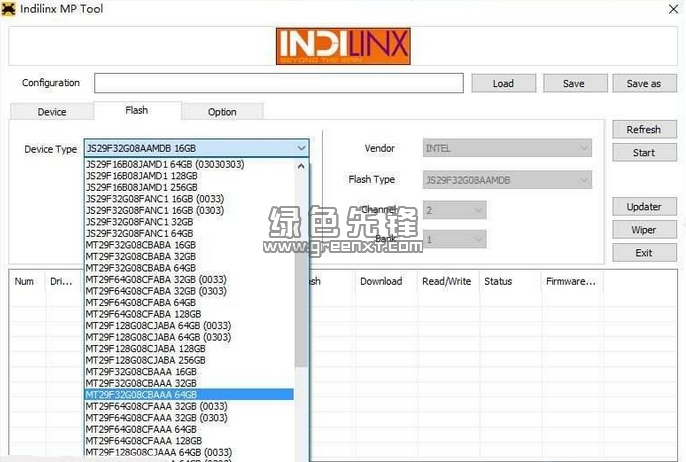This screenshot has width=686, height=462.
Task: Select MT29F64G08CFAAA 32GB (0303)
Action: click(x=189, y=418)
